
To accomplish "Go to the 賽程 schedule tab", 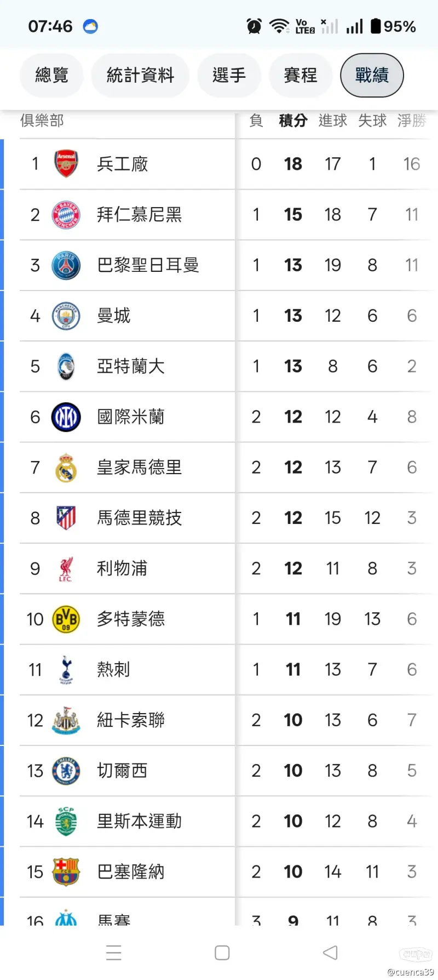I will click(301, 75).
